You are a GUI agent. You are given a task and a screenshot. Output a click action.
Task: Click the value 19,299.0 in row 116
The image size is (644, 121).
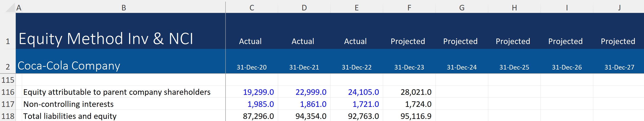tap(258, 92)
